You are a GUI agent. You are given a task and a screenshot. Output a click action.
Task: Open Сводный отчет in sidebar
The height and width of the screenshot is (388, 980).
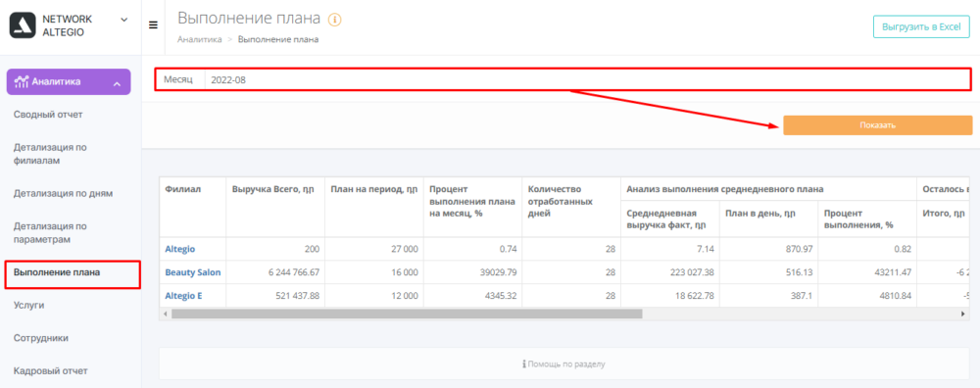[48, 115]
